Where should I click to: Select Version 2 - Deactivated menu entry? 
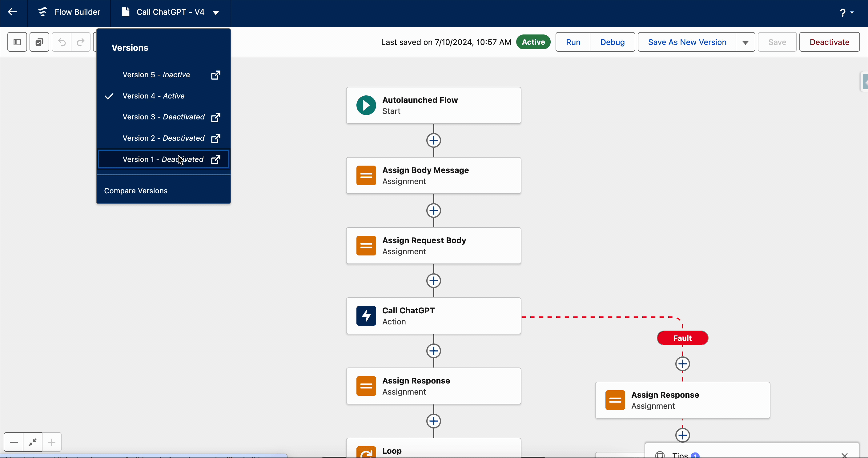click(x=163, y=138)
